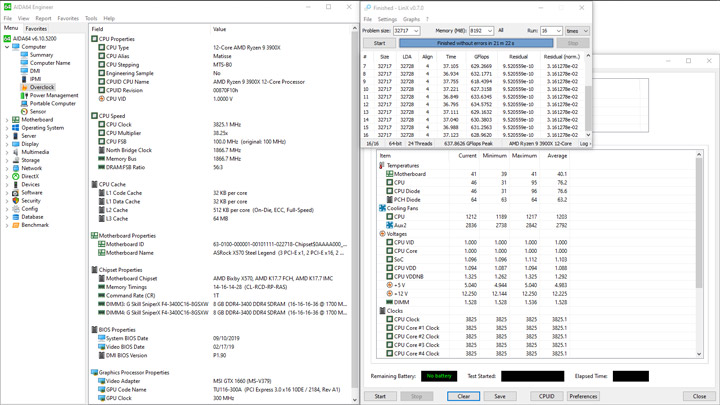The image size is (720, 405).
Task: Toggle the CPU Clock checkbox in Clocks
Action: click(389, 320)
